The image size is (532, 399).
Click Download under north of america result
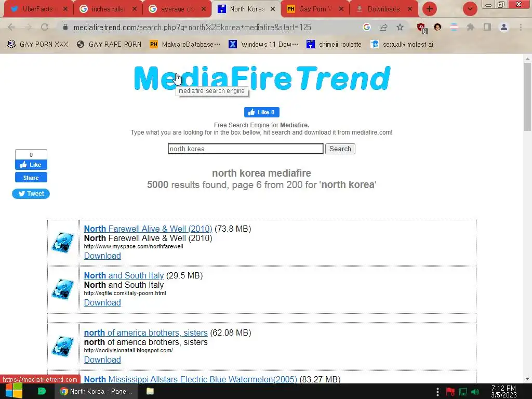click(102, 360)
